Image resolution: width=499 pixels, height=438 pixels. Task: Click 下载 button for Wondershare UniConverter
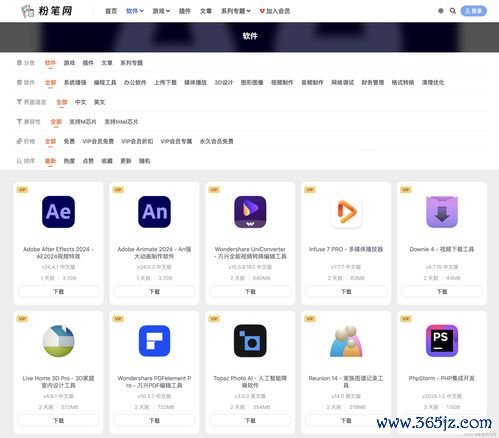click(250, 292)
